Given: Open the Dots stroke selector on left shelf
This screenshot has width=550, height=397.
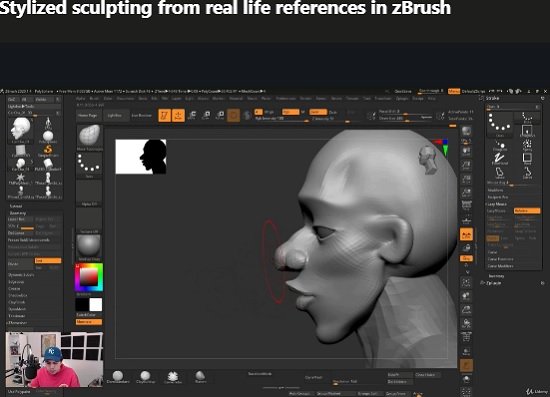Looking at the screenshot, I should 89,165.
